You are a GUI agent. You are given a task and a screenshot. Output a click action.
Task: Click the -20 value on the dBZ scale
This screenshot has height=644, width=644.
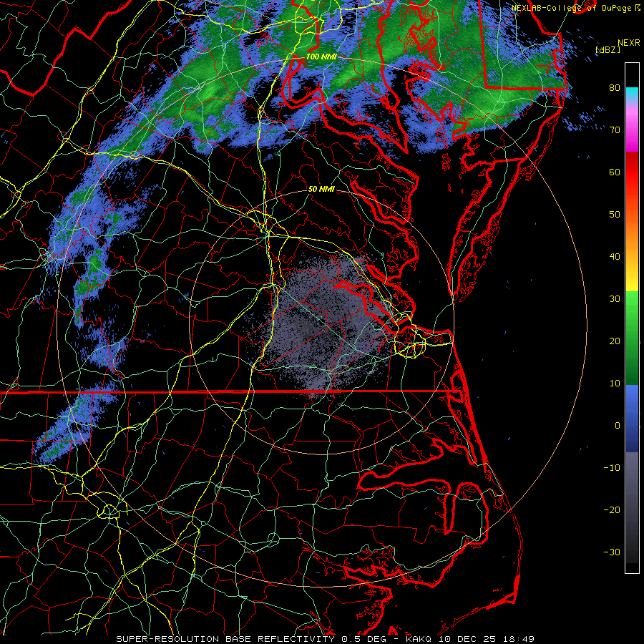tap(612, 510)
